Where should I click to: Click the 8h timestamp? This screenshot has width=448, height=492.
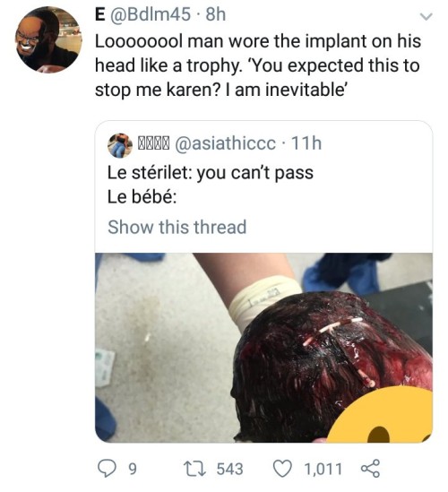coord(216,14)
